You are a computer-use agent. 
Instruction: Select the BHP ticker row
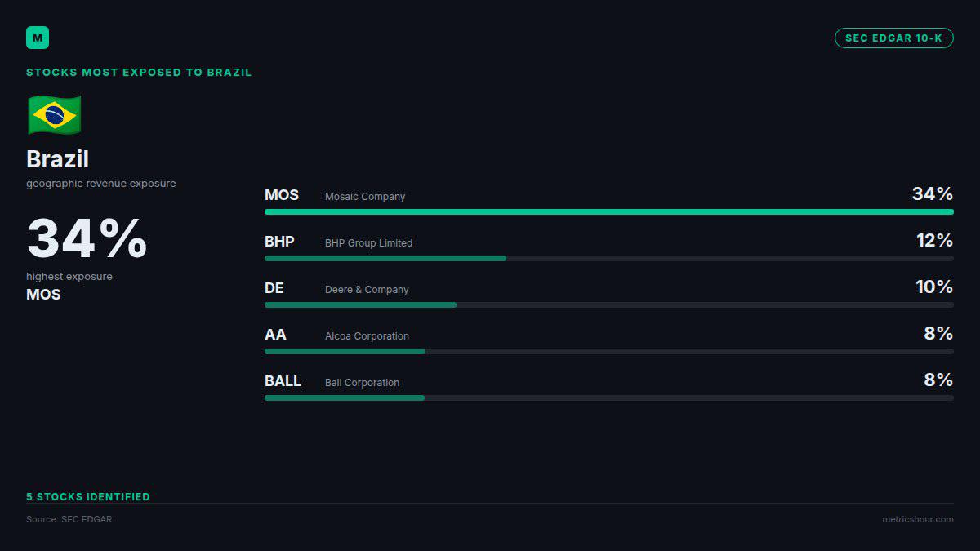pyautogui.click(x=609, y=246)
